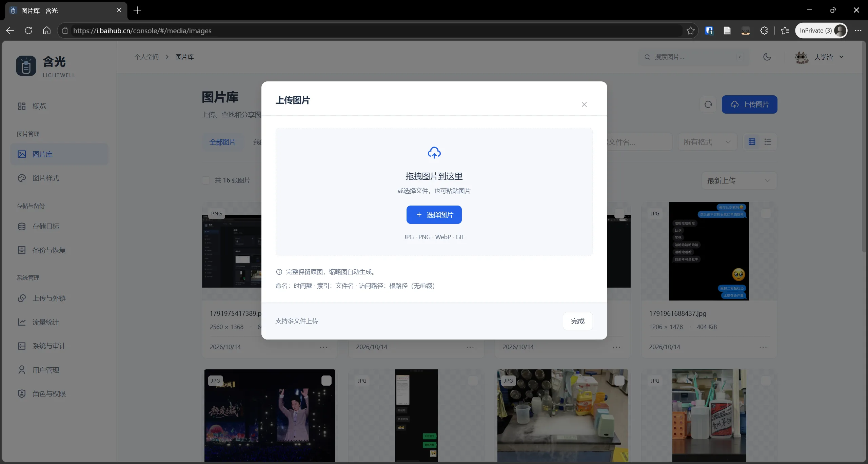Open 存储目标 in the sidebar
868x464 pixels.
59,226
